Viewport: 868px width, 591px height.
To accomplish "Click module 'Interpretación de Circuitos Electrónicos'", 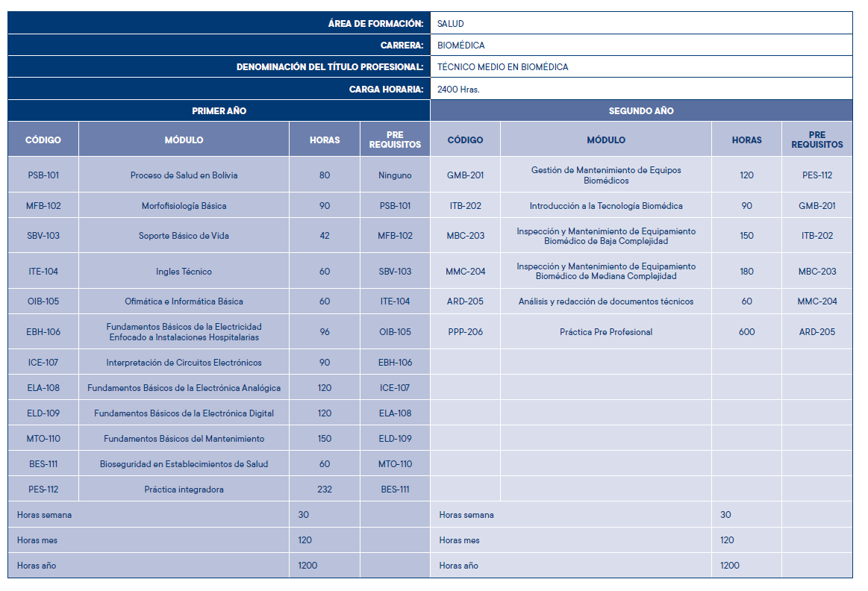I will (184, 363).
